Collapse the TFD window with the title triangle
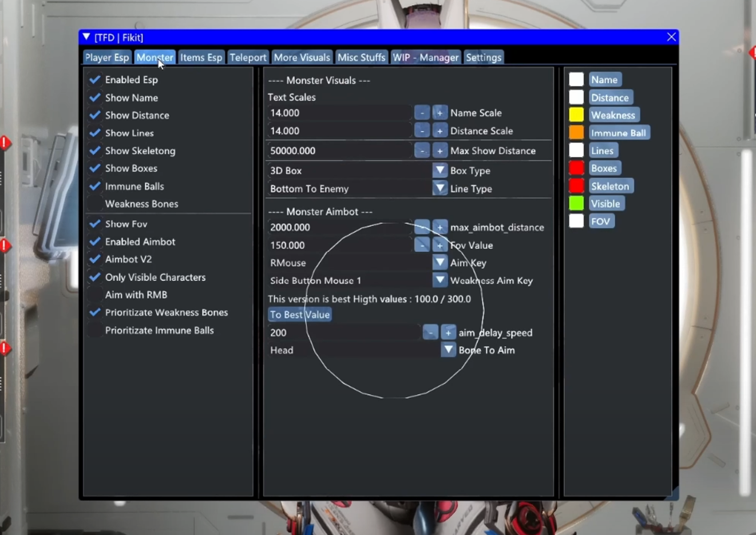This screenshot has height=535, width=756. pyautogui.click(x=86, y=37)
